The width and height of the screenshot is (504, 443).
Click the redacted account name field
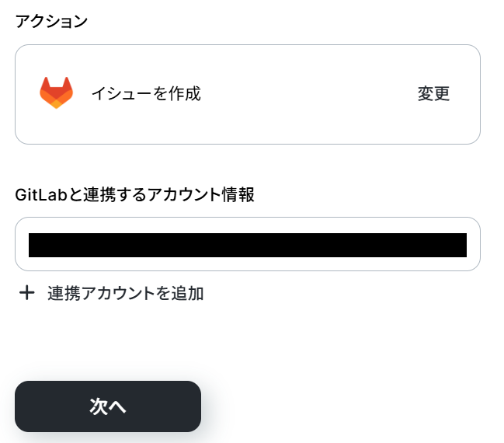click(x=247, y=245)
